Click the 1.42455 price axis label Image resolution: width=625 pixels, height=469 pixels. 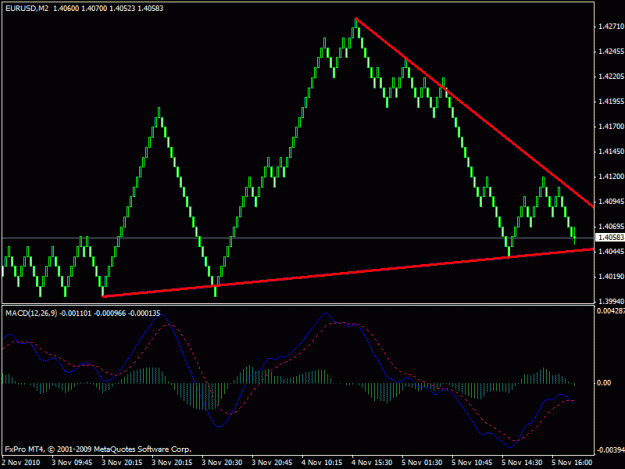[x=611, y=51]
